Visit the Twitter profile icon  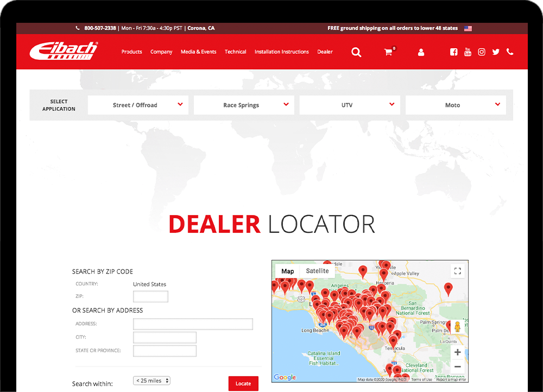(x=496, y=52)
